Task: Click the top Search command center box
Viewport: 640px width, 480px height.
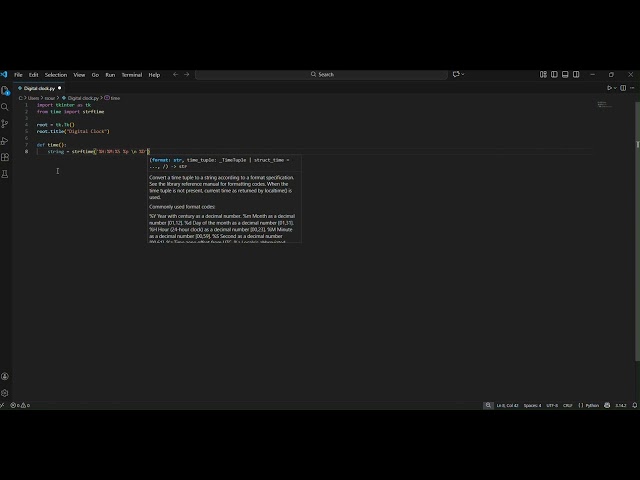Action: pos(321,74)
